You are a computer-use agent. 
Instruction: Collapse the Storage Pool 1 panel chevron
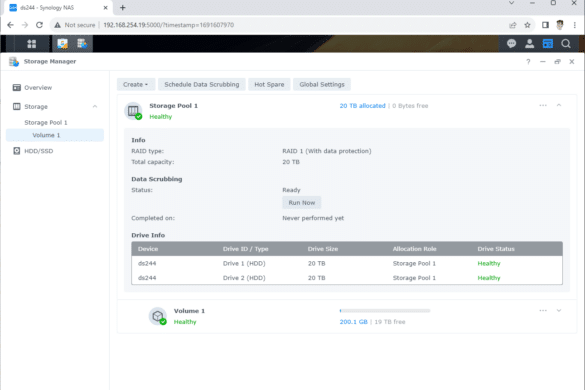pos(559,106)
